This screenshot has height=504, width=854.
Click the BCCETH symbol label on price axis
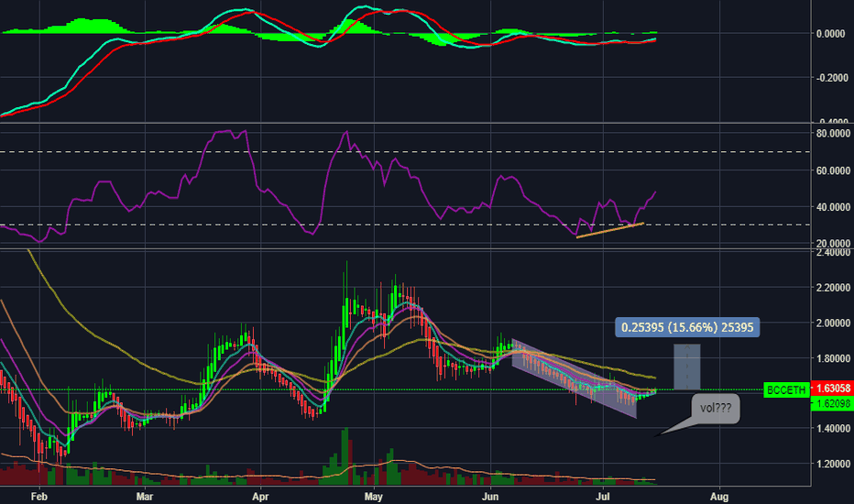click(786, 389)
